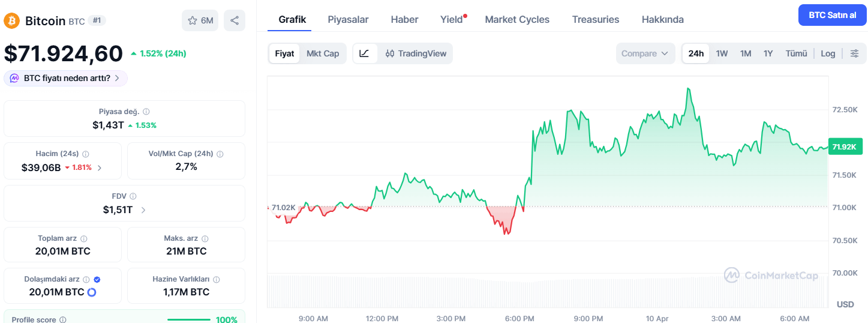Viewport: 868px width, 323px height.
Task: Open the Piyasalar tab
Action: pos(348,19)
